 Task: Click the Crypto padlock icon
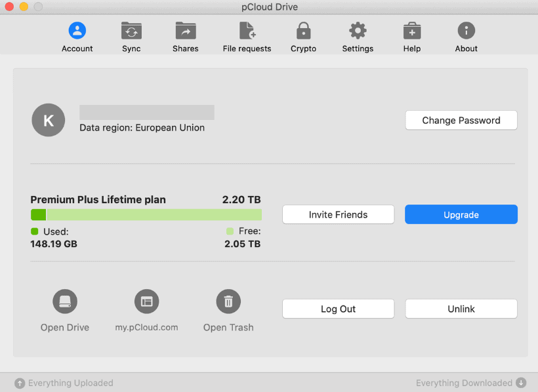coord(303,31)
